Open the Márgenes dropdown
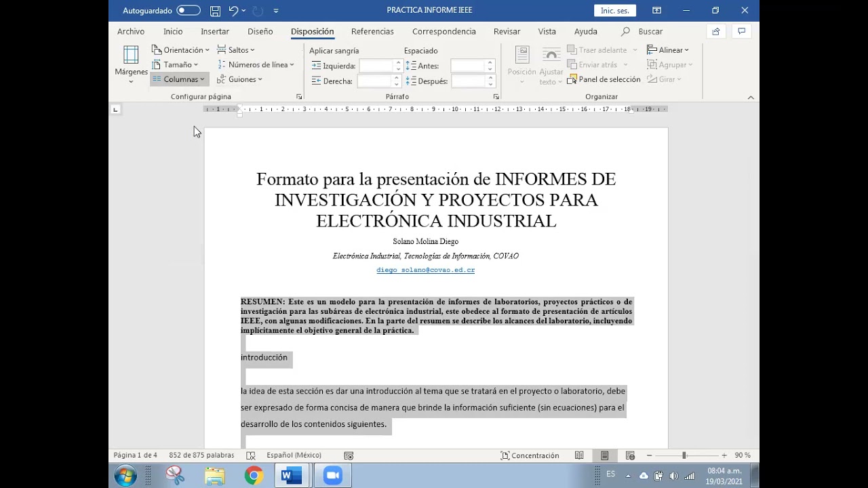The width and height of the screenshot is (868, 488). (131, 65)
